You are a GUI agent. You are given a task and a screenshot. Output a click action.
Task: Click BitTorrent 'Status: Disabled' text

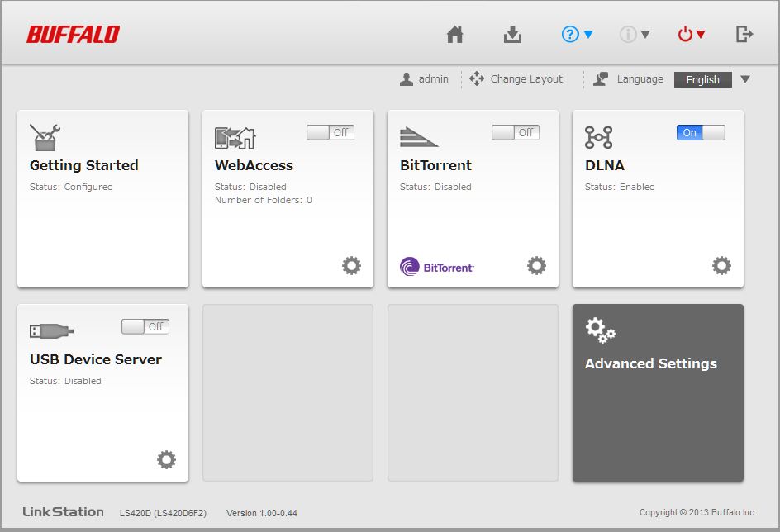(435, 187)
